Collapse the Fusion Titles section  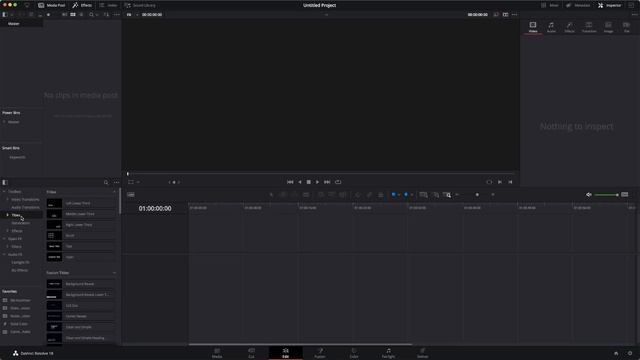114,273
